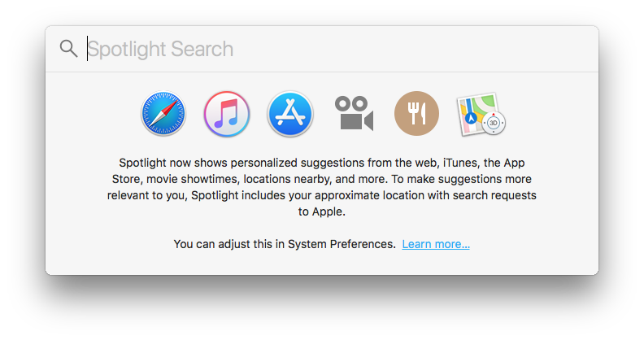Screen dimensions: 644x340
Task: Click the 3D badge on Maps icon
Action: point(494,124)
